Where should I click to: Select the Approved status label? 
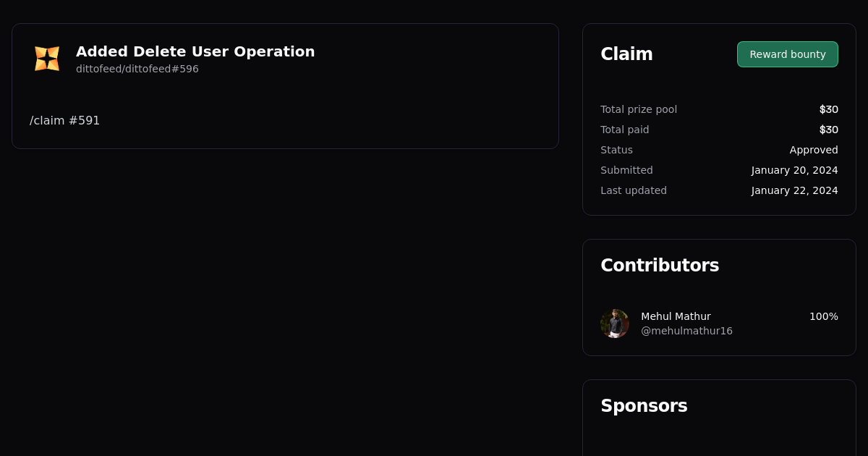click(x=814, y=150)
